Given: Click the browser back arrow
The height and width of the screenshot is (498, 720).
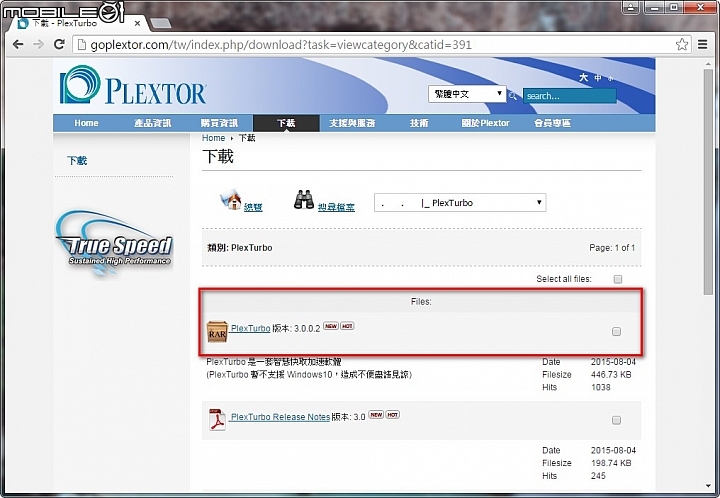Looking at the screenshot, I should (18, 45).
